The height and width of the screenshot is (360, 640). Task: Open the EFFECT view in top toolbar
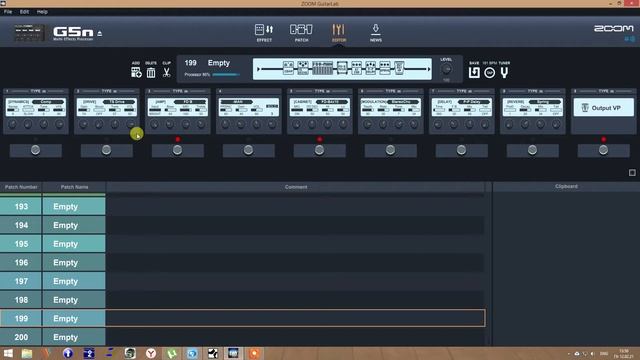[x=264, y=33]
